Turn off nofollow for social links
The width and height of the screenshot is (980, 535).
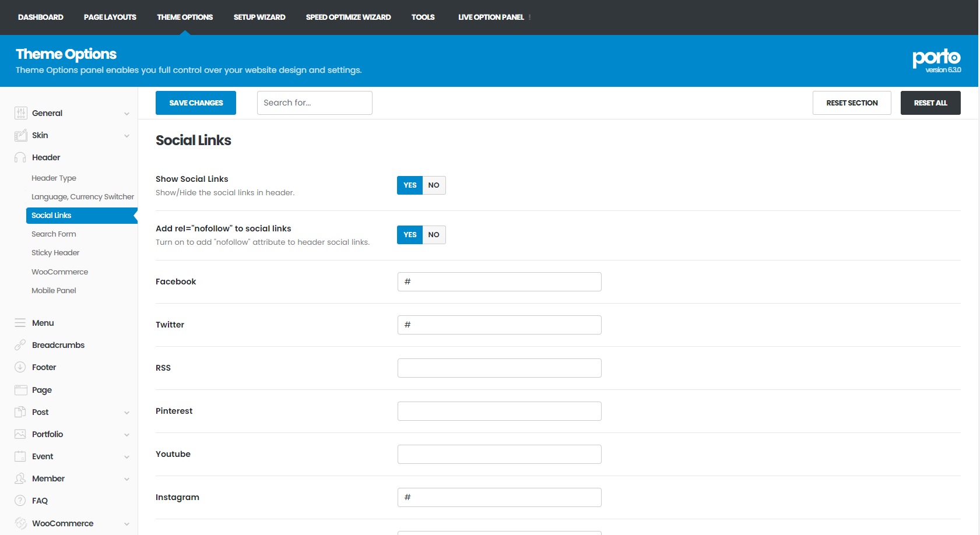coord(434,235)
